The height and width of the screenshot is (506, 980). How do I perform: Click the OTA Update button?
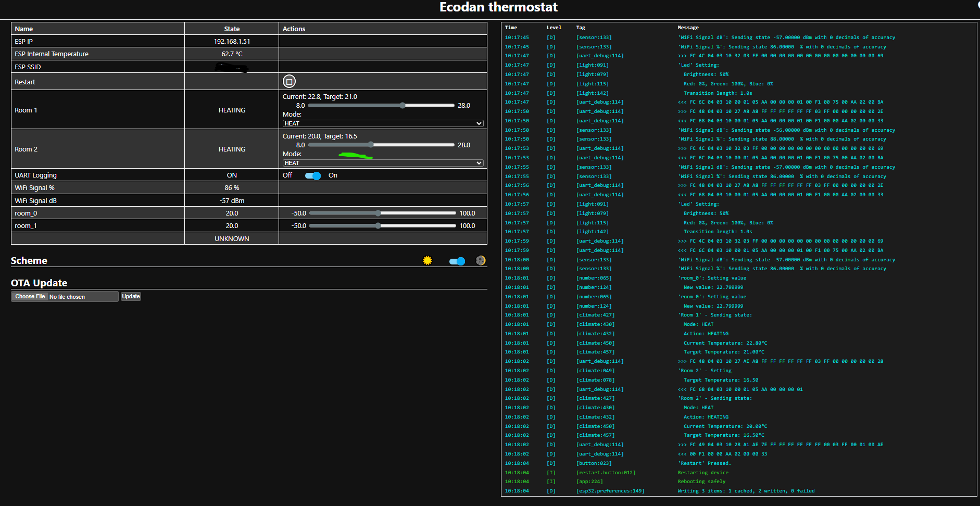point(131,296)
